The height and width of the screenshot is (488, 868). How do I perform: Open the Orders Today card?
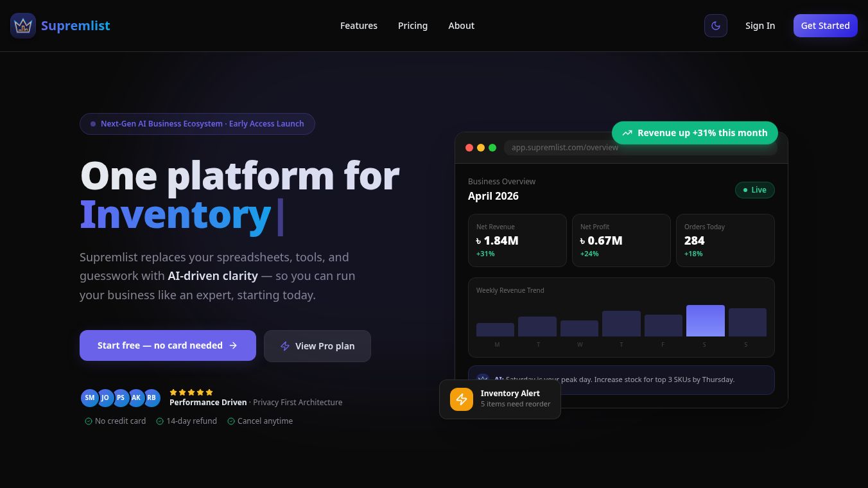725,240
